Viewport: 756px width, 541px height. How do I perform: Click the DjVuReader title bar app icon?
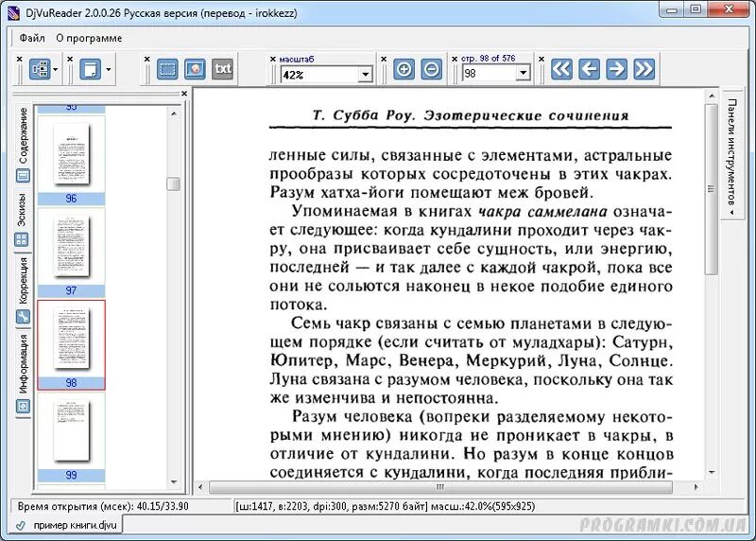click(14, 12)
